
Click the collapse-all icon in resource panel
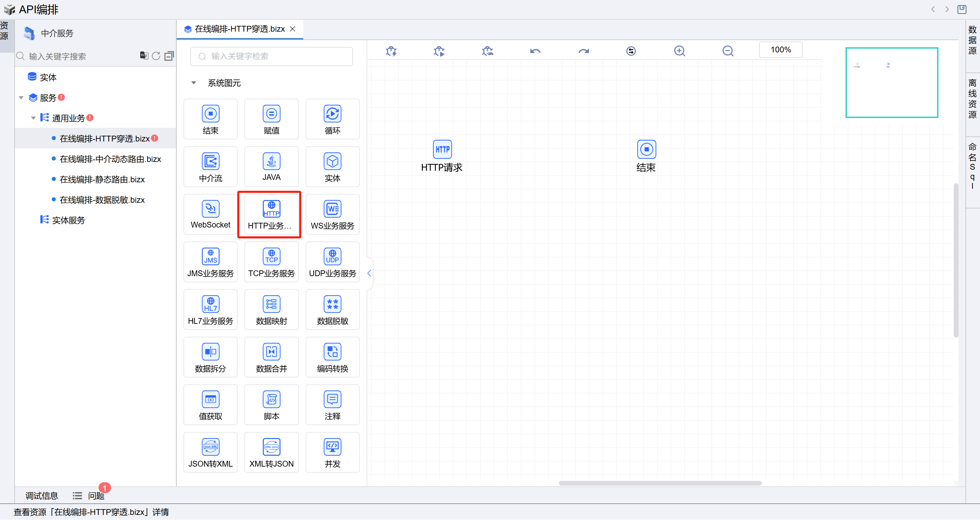click(169, 56)
